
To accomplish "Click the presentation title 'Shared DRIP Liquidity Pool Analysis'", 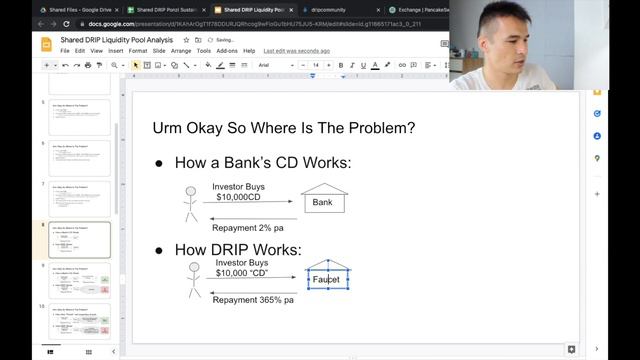I will [117, 40].
